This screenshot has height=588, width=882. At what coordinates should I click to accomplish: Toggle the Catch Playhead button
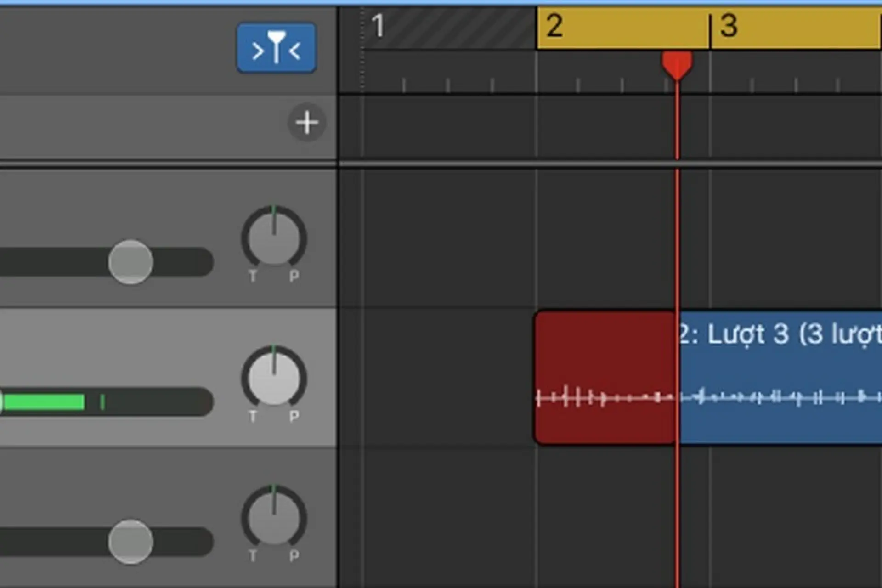tap(276, 48)
